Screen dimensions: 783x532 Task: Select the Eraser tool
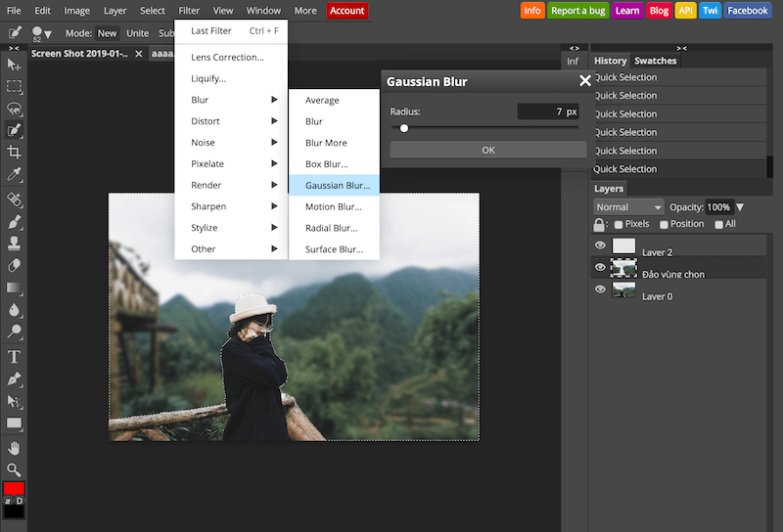tap(14, 265)
